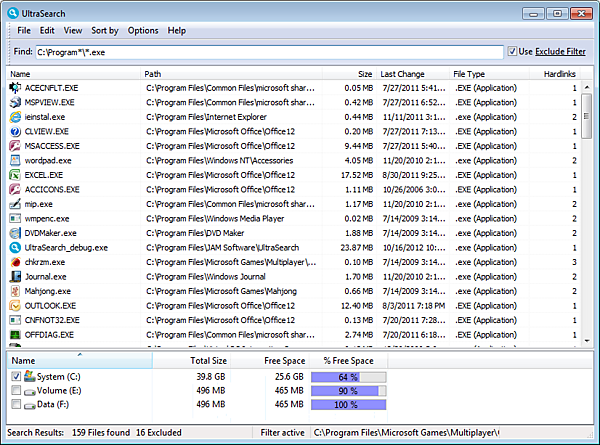Sort results by File Type column
This screenshot has width=600, height=445.
(x=489, y=74)
